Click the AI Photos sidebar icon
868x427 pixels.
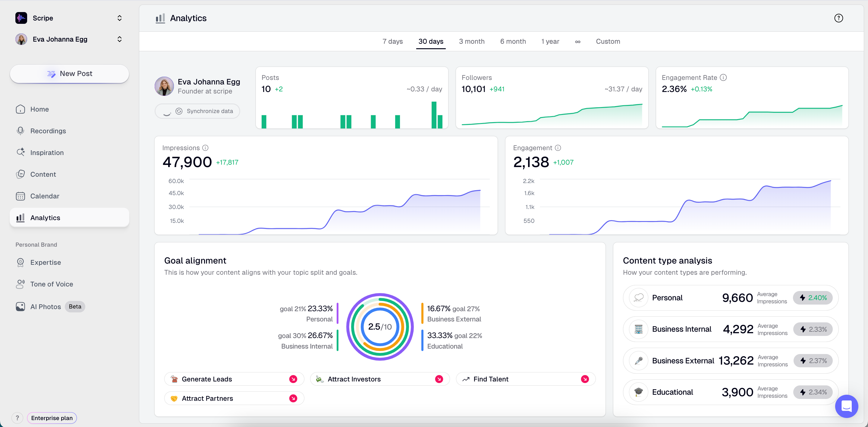click(20, 306)
